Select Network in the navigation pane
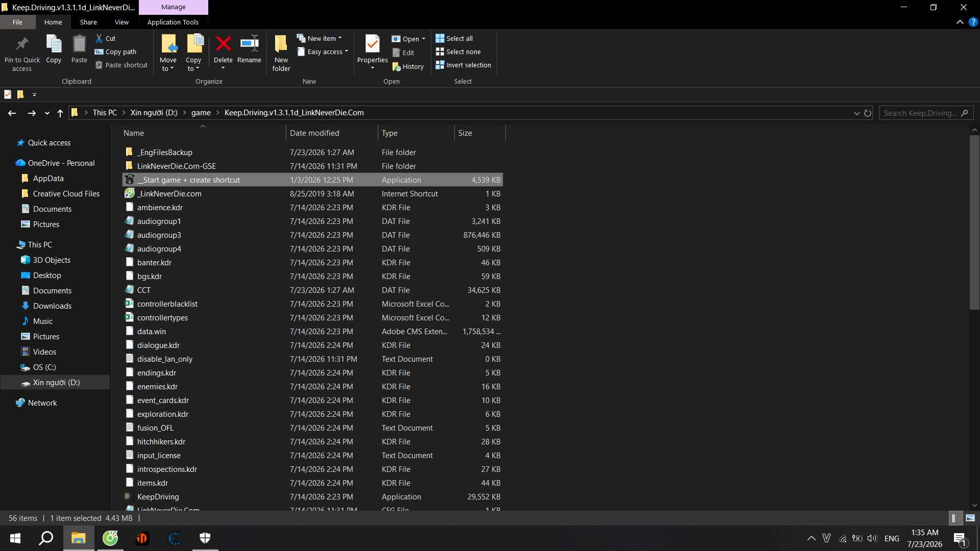Screen dimensions: 980x551 [42, 403]
